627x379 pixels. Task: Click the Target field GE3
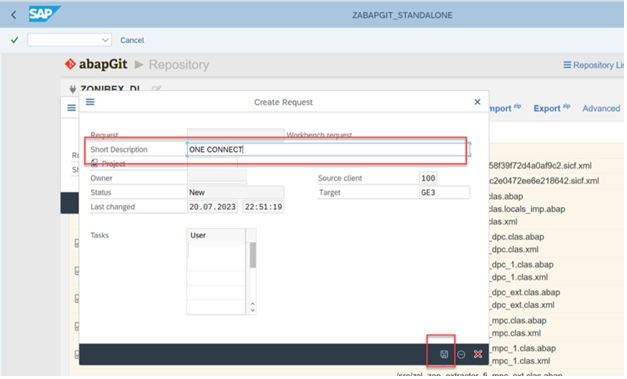(444, 192)
